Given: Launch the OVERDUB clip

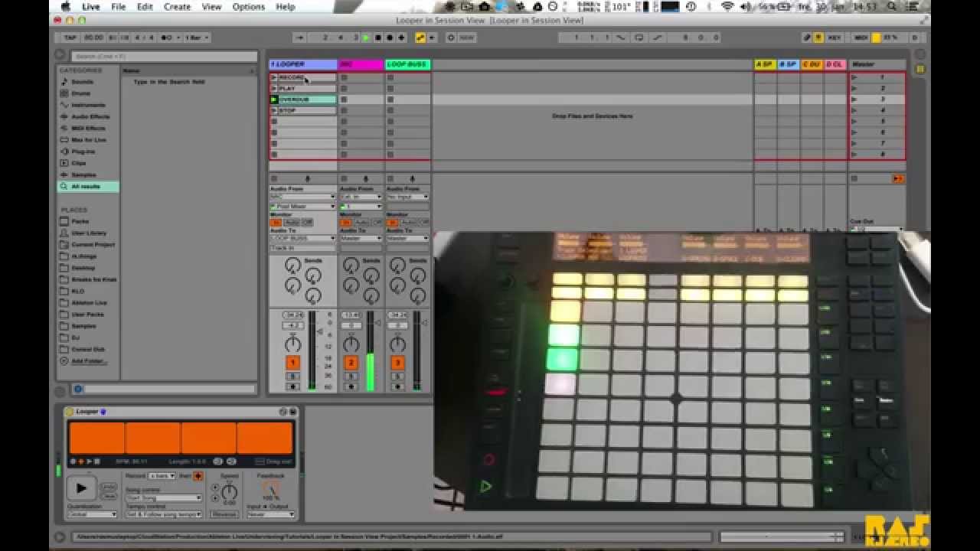Looking at the screenshot, I should (274, 99).
